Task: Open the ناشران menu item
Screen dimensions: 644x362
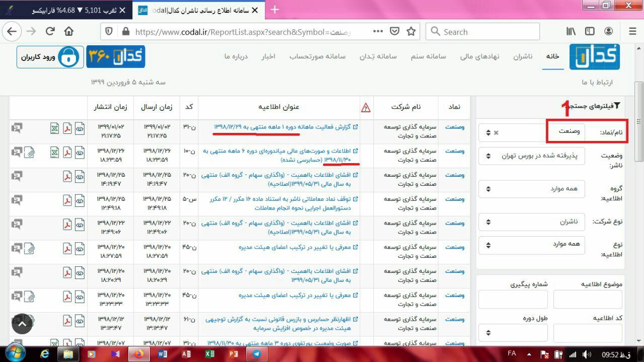Action: coord(523,56)
